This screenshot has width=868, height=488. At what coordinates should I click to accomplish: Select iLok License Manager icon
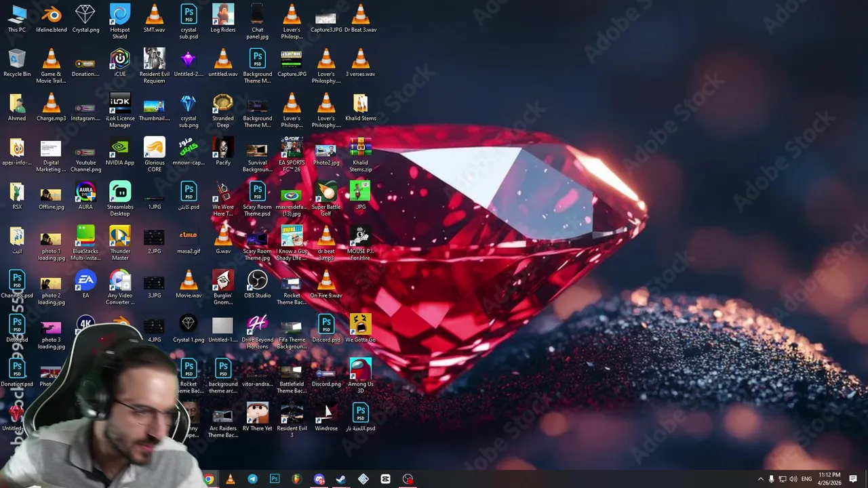[x=120, y=110]
